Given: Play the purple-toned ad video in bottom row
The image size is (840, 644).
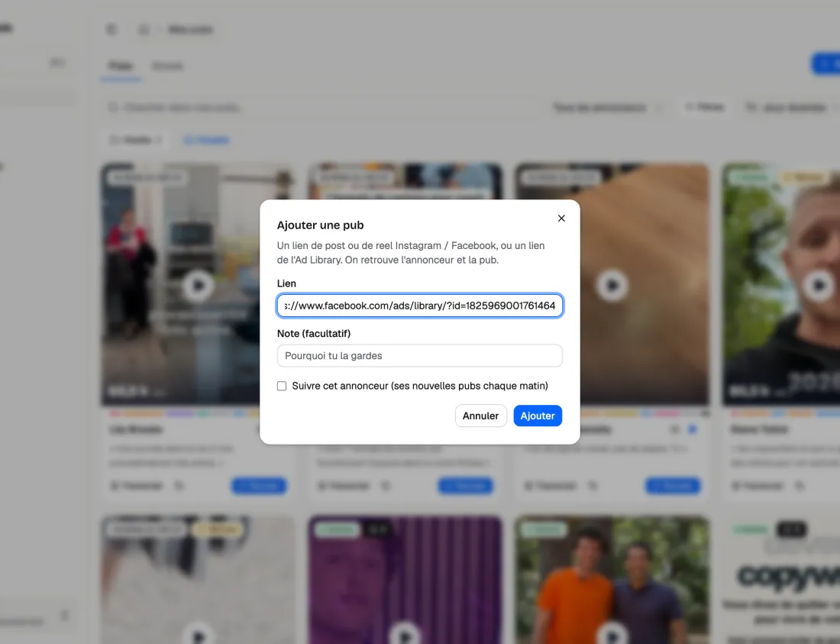Looking at the screenshot, I should point(405,636).
